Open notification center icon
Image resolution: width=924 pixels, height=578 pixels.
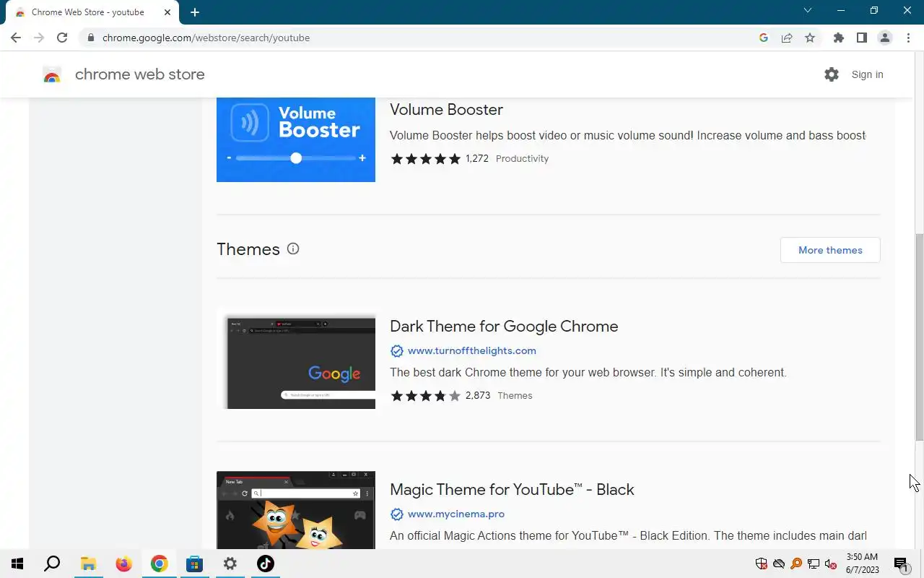(901, 564)
